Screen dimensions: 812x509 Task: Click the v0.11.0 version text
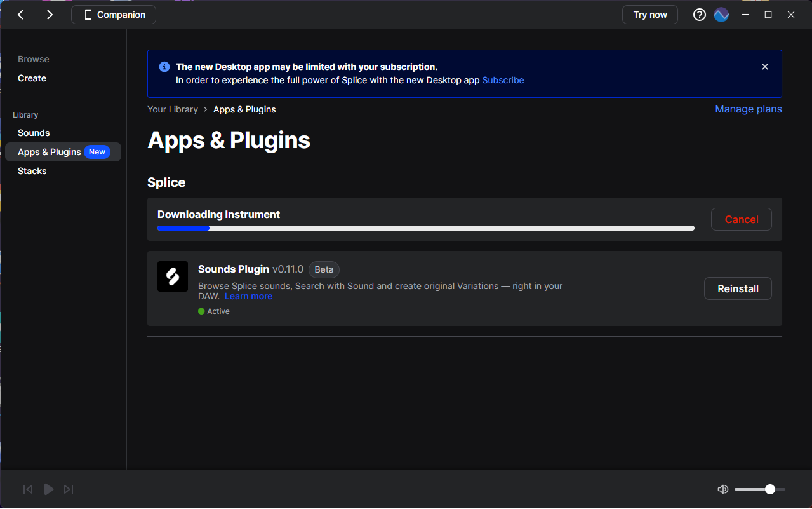click(x=288, y=269)
